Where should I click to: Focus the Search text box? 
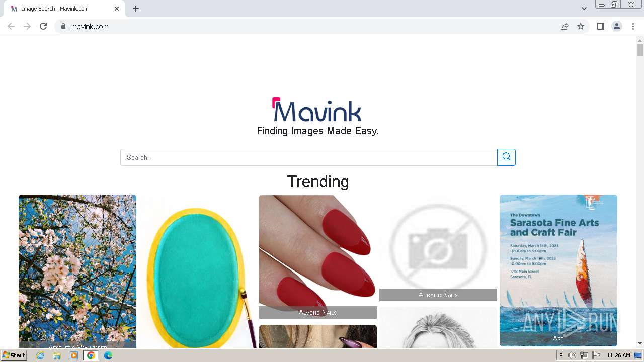(308, 157)
